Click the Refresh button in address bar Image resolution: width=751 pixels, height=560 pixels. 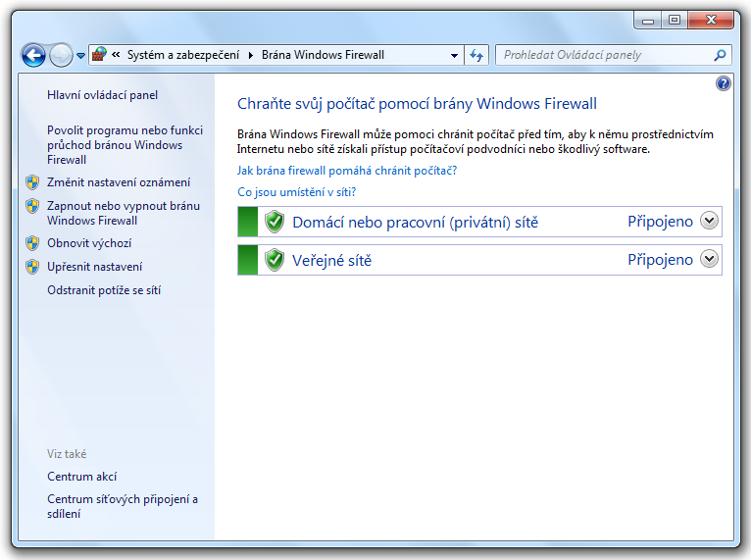click(x=476, y=55)
